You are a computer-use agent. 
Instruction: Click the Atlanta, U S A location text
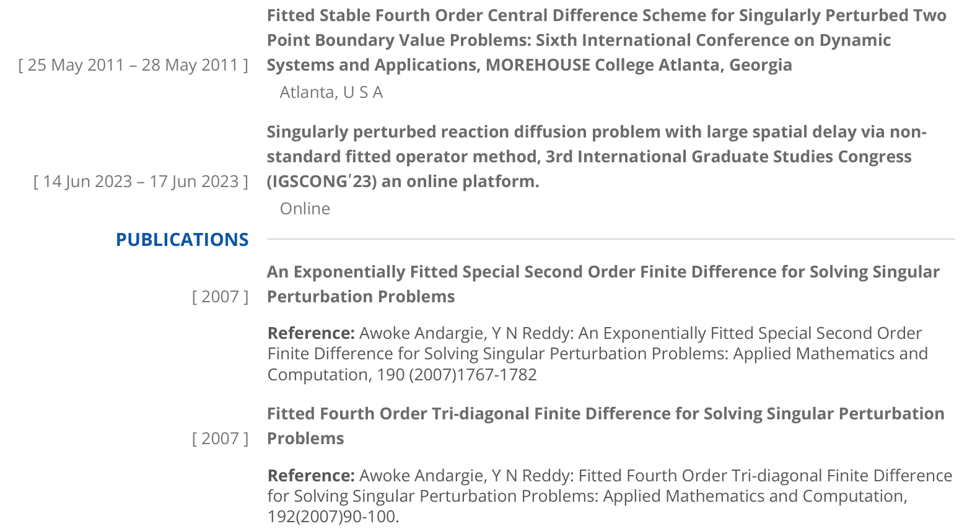point(331,92)
